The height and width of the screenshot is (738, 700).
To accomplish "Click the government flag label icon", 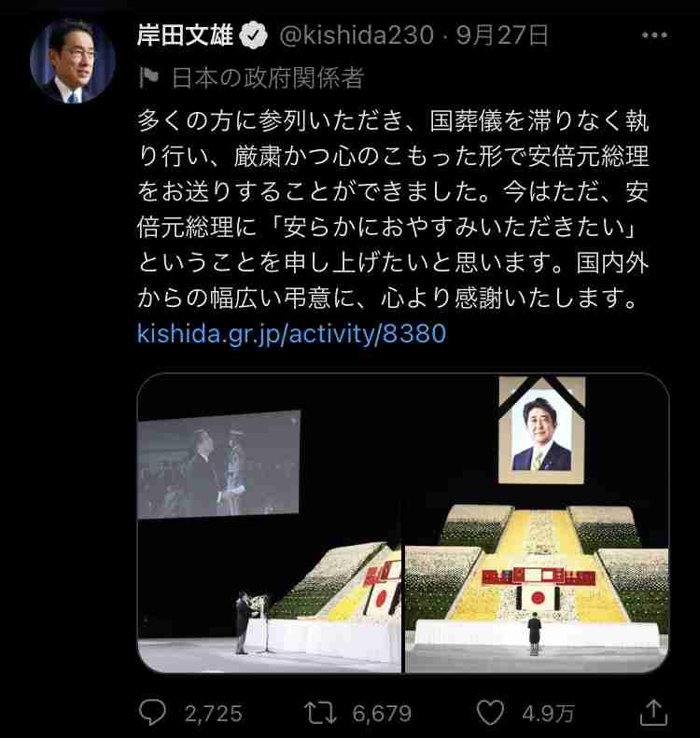I will (148, 78).
